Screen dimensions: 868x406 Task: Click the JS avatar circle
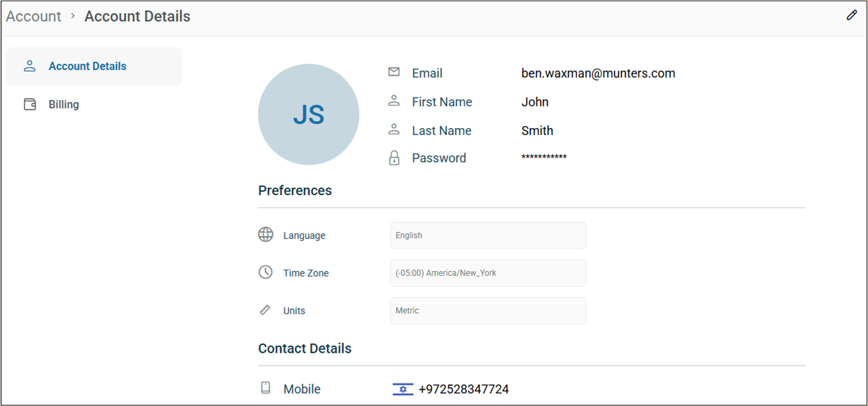(308, 114)
